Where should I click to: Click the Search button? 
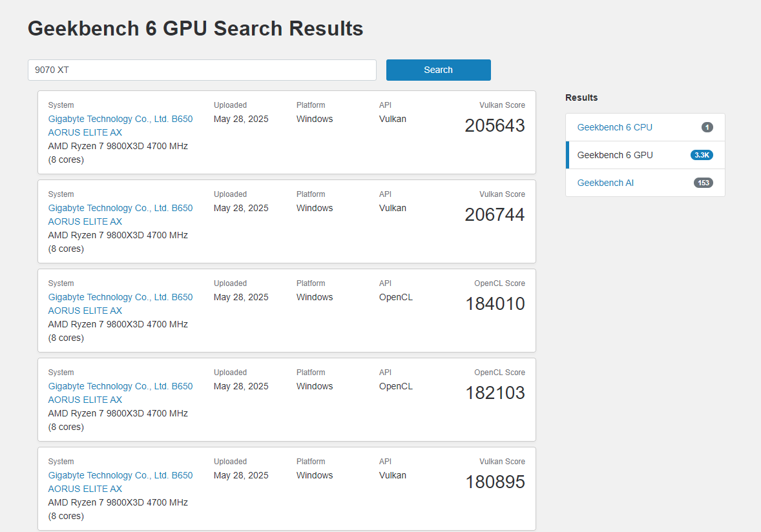tap(438, 70)
